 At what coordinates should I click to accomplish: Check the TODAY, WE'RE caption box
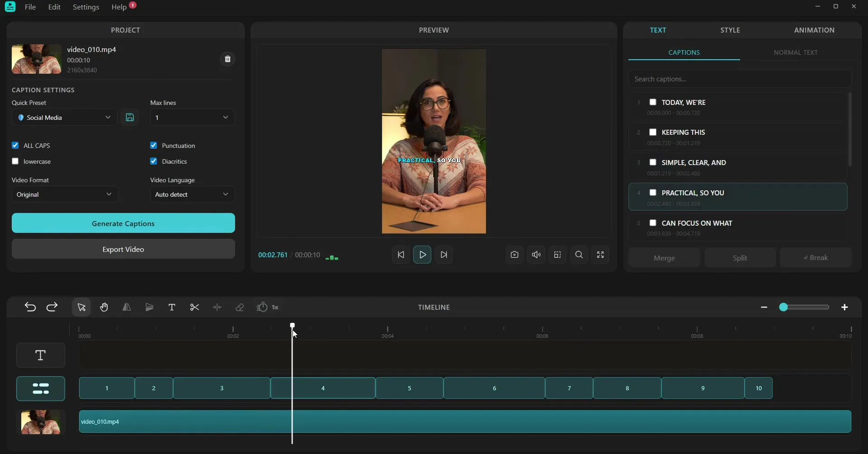click(653, 102)
